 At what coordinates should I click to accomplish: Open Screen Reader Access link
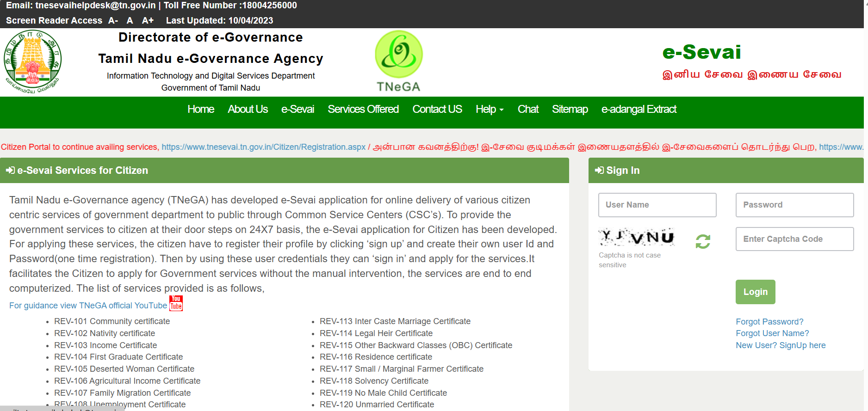click(x=54, y=20)
